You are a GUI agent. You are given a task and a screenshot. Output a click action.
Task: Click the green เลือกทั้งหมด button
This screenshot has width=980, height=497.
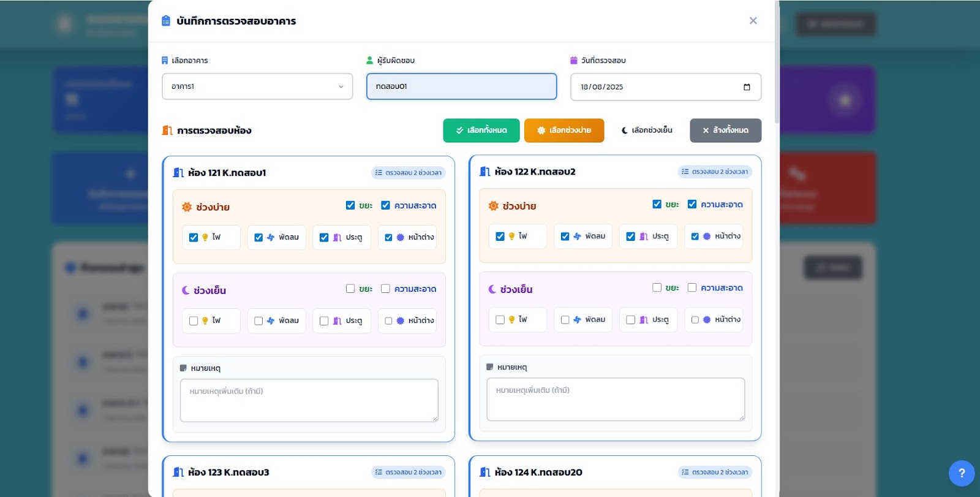pos(481,131)
